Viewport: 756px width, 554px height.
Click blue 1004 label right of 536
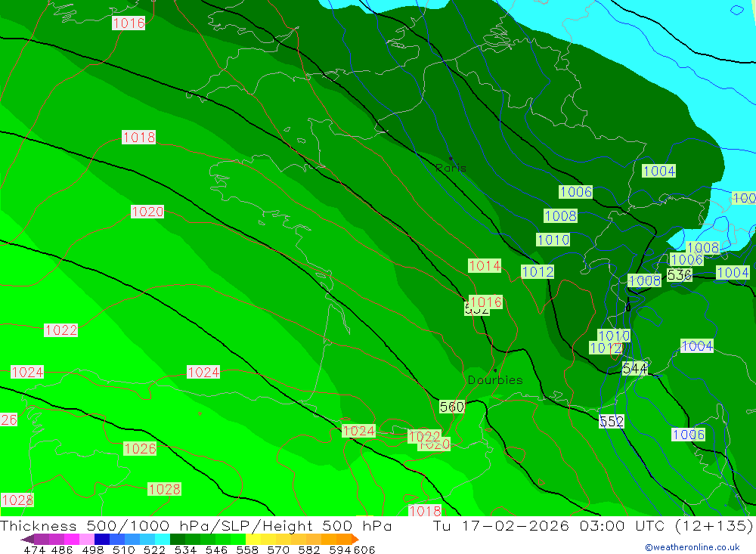click(x=733, y=273)
